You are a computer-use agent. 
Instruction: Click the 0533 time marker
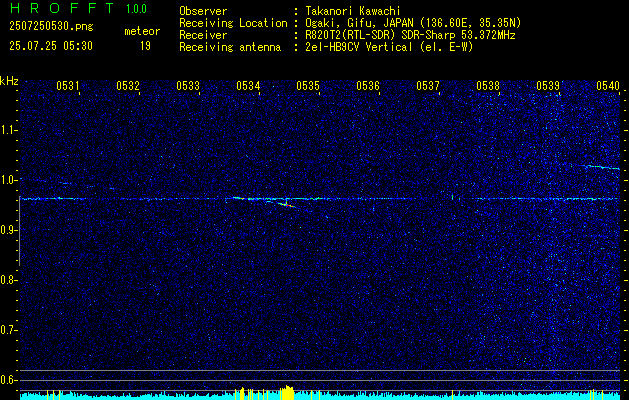point(188,85)
